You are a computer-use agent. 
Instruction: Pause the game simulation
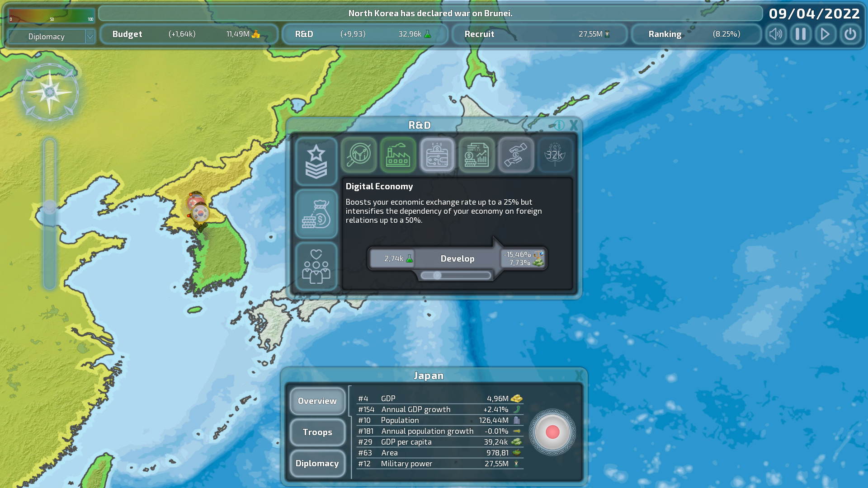pos(801,34)
